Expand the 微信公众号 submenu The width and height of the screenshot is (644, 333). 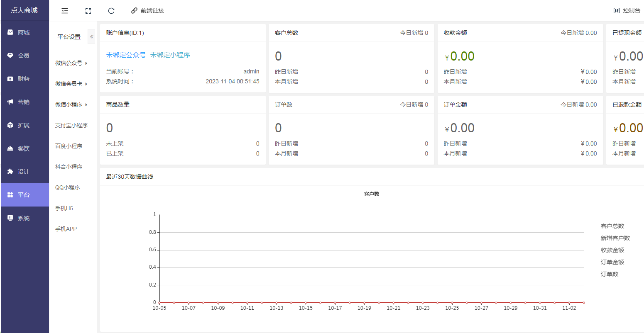[x=70, y=63]
